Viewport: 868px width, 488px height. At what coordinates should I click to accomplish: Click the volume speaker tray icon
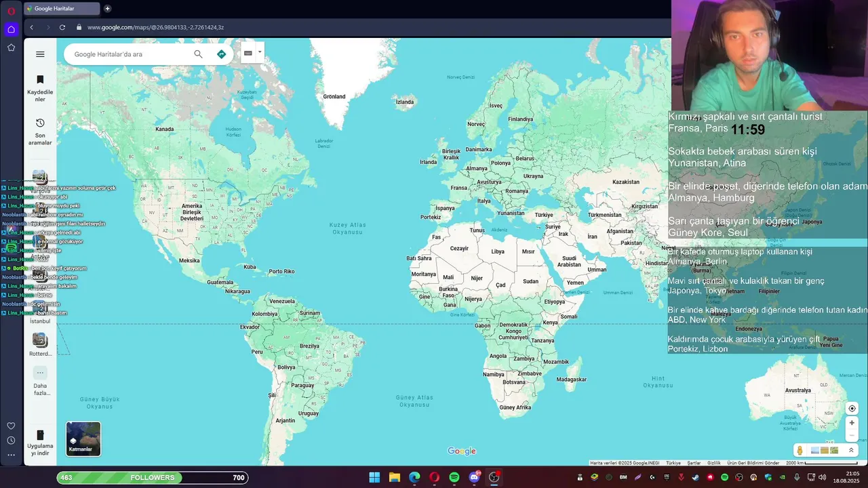[x=822, y=477]
